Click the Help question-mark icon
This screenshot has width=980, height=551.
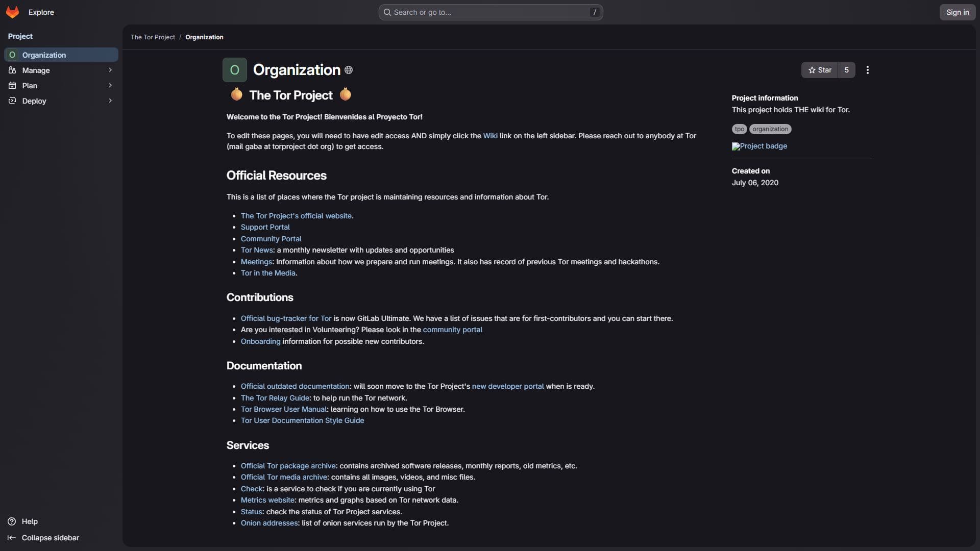point(12,521)
